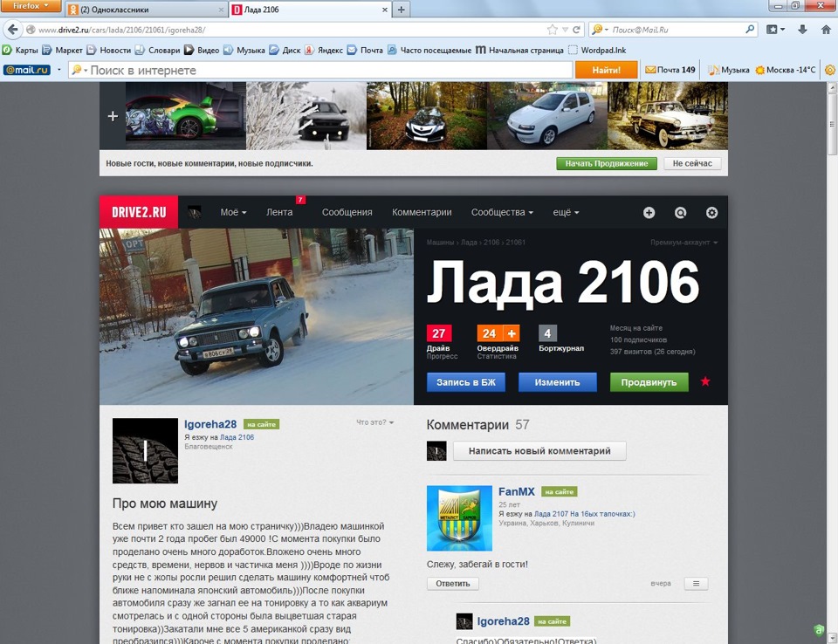
Task: Open downloads arrow icon in Firefox toolbar
Action: tap(802, 30)
